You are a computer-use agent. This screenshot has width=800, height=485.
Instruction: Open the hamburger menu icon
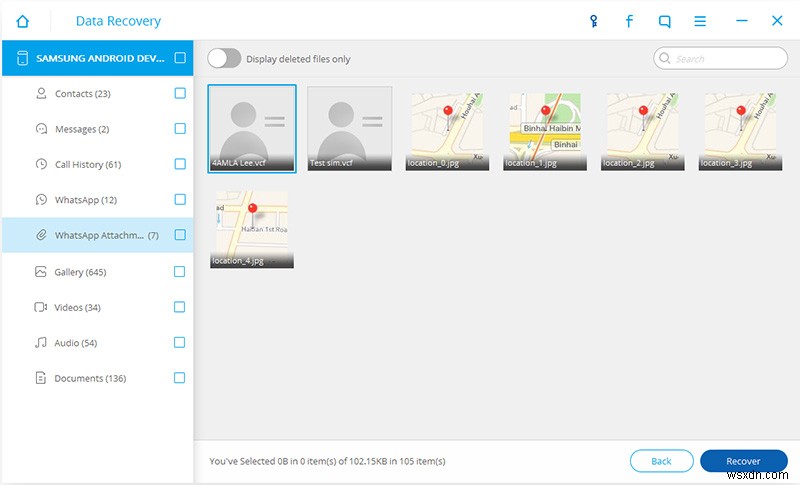coord(701,21)
